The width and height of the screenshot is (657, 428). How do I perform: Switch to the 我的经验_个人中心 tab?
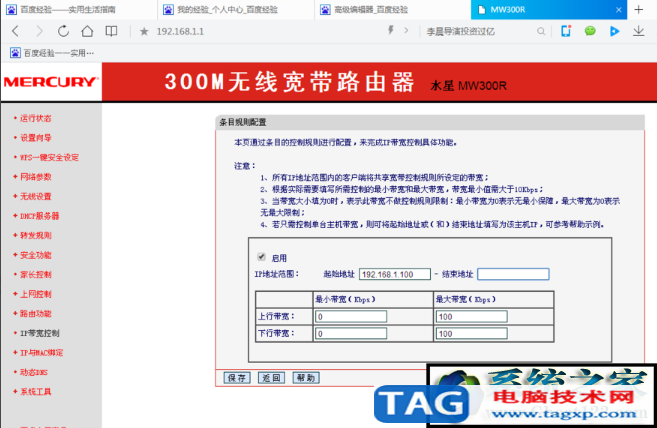[x=235, y=10]
